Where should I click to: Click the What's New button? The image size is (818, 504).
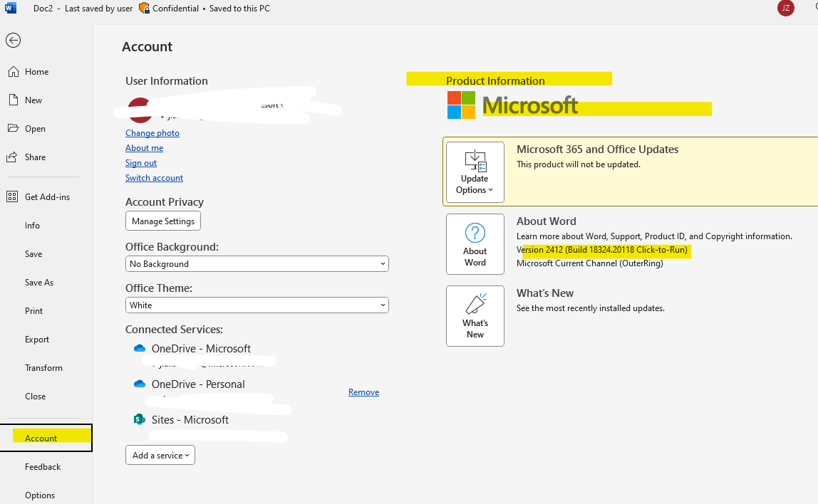tap(475, 316)
